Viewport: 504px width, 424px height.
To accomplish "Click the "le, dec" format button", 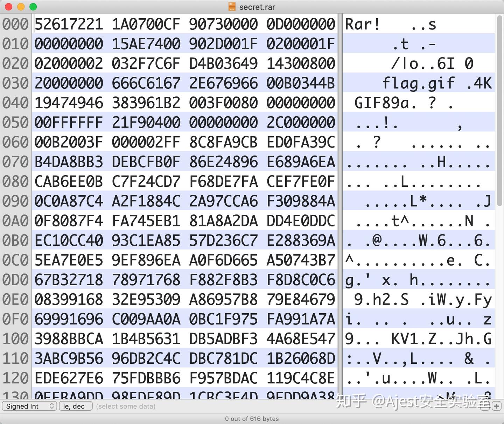I will pyautogui.click(x=76, y=406).
